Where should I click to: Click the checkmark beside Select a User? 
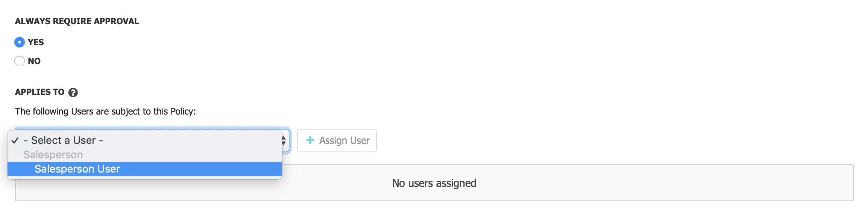click(15, 141)
